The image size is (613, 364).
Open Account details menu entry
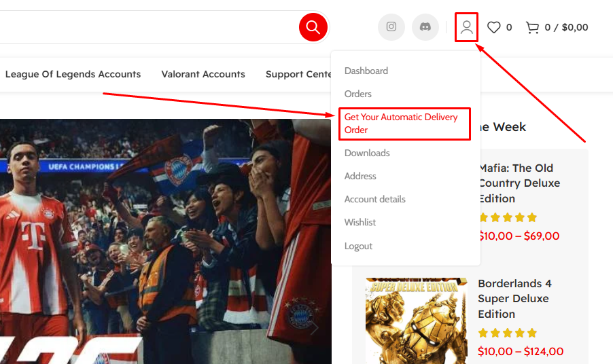pos(374,199)
